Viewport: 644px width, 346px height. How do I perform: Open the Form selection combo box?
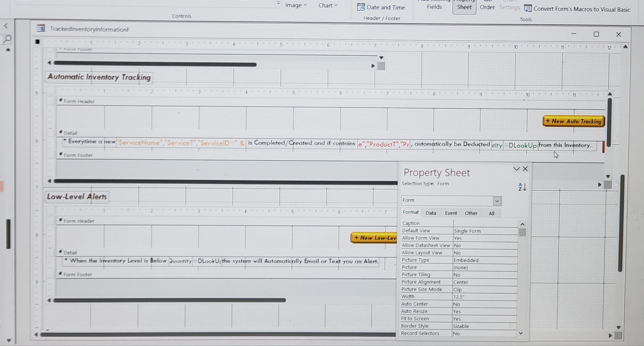[x=497, y=201]
